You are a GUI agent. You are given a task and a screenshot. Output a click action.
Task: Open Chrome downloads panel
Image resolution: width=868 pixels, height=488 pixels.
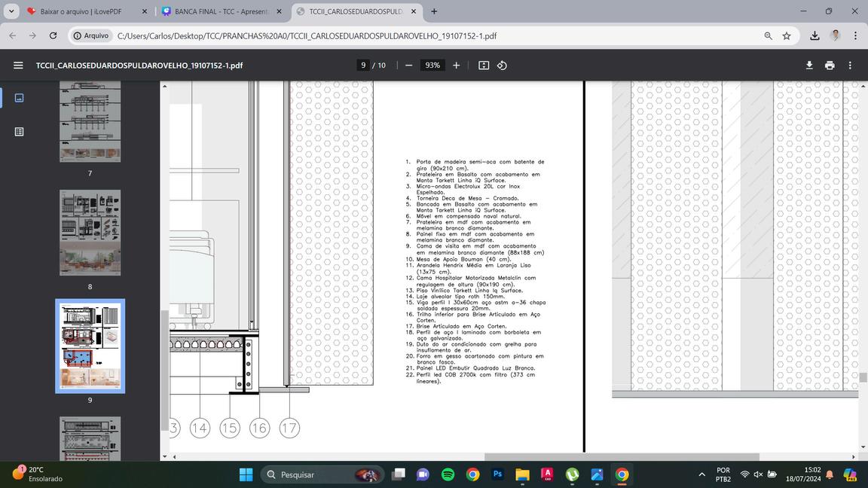815,35
